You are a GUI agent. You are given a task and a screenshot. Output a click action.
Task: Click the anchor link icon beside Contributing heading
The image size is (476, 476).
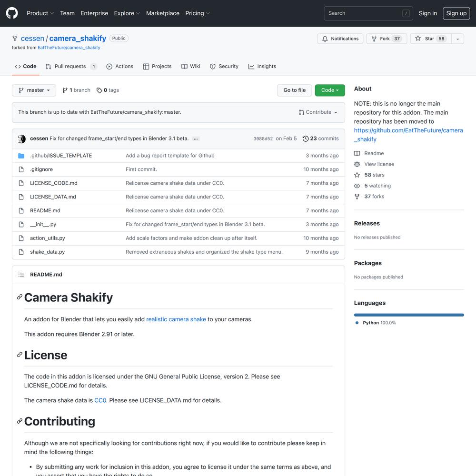[20, 421]
